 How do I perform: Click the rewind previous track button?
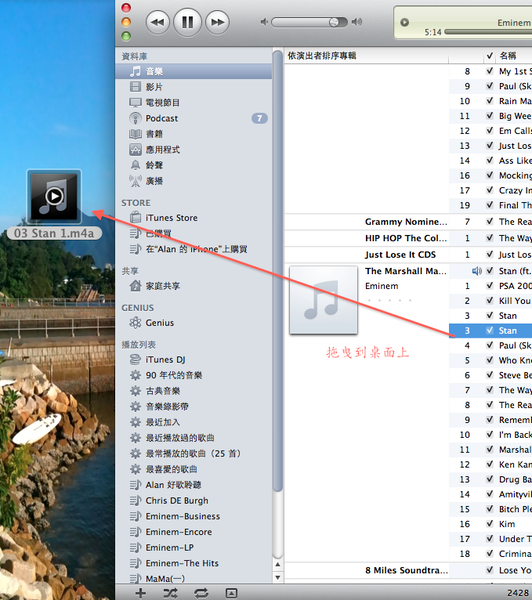(x=158, y=22)
